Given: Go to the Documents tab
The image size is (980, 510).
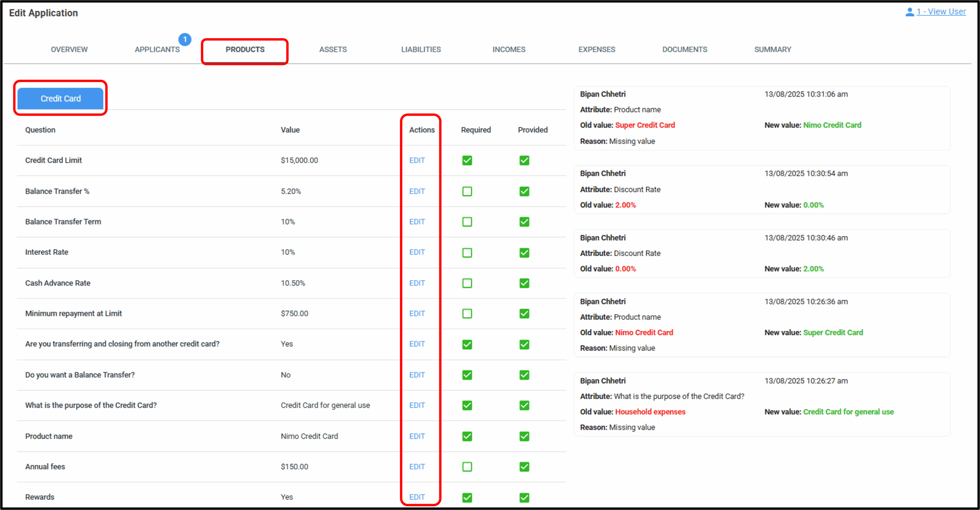Looking at the screenshot, I should tap(684, 49).
